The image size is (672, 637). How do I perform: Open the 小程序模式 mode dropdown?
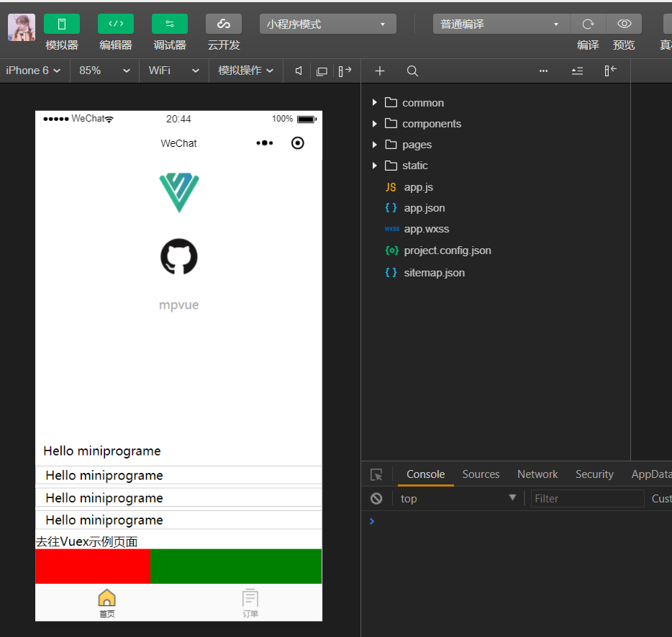tap(328, 24)
